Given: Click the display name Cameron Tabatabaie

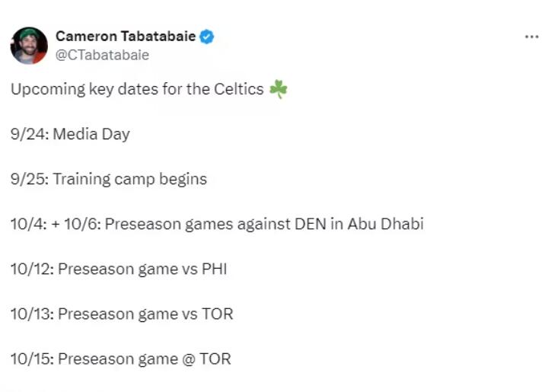Looking at the screenshot, I should 125,37.
